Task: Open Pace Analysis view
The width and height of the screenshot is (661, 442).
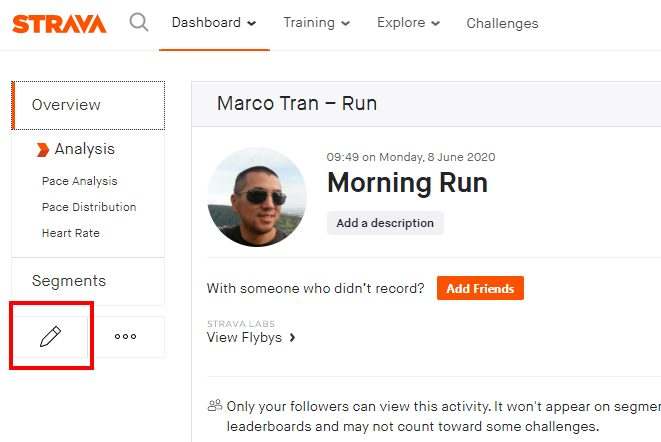Action: coord(80,181)
